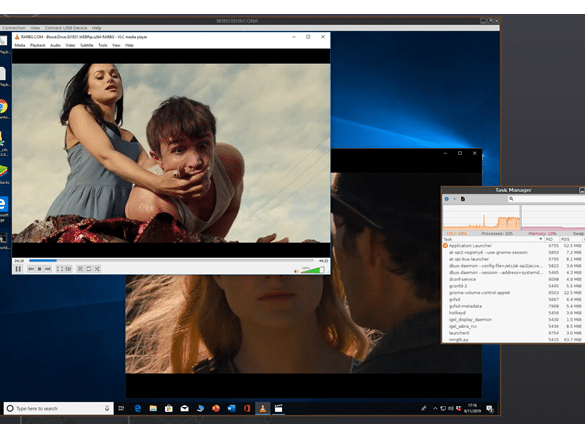Open BlueStacks desktop shortcut
Viewport: 585px width, 440px height.
pyautogui.click(x=4, y=174)
